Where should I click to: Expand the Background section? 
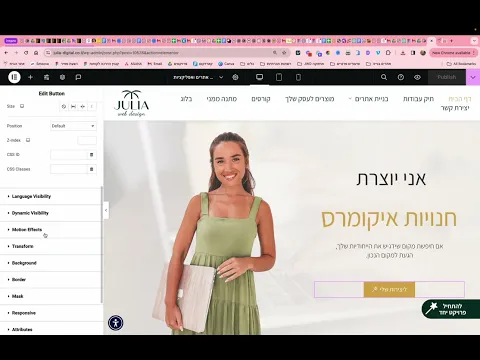[x=50, y=263]
